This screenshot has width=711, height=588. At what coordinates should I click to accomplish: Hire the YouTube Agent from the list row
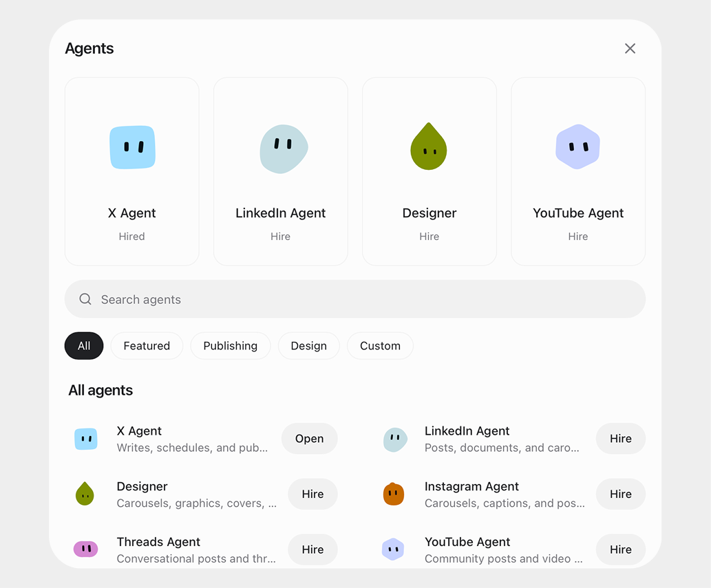coord(621,549)
